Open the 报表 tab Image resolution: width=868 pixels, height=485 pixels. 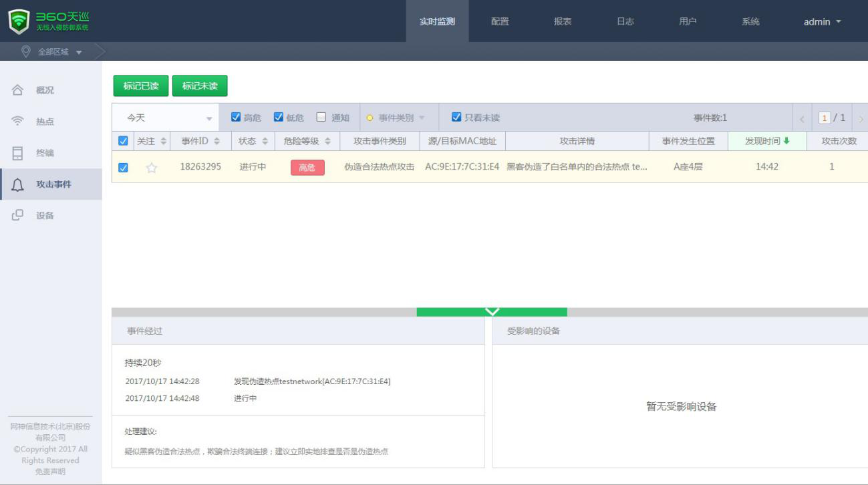(563, 21)
